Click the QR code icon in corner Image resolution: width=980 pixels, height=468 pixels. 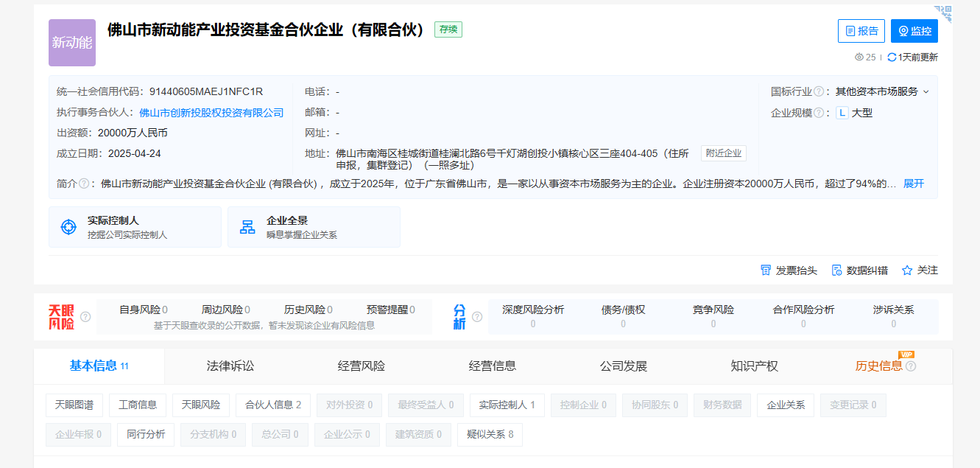(x=943, y=14)
